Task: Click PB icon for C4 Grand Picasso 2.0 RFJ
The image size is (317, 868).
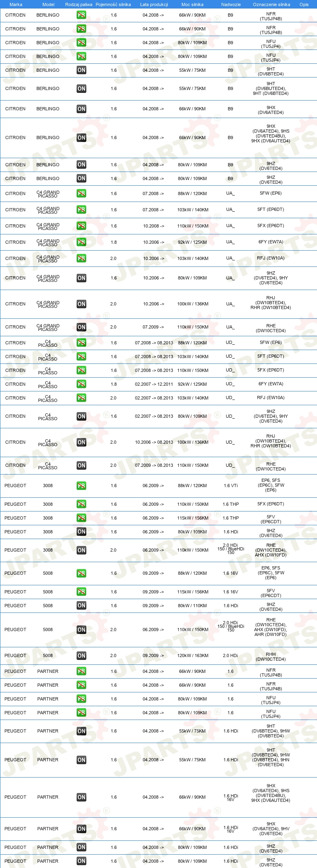Action: [81, 258]
